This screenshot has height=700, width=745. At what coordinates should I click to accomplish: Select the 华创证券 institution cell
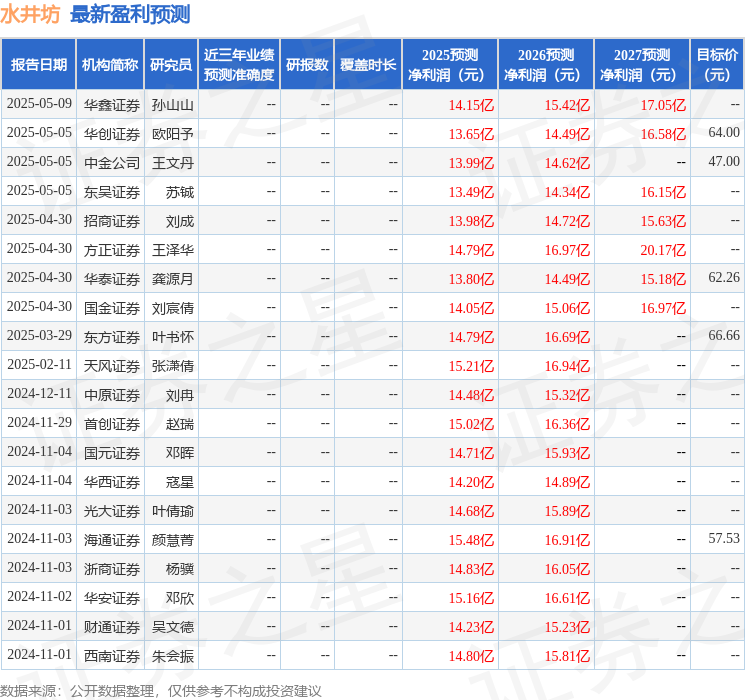pos(112,134)
